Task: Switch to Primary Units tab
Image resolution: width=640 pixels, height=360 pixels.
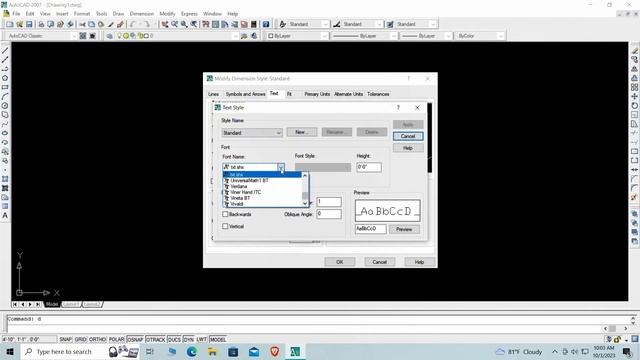Action: [317, 94]
